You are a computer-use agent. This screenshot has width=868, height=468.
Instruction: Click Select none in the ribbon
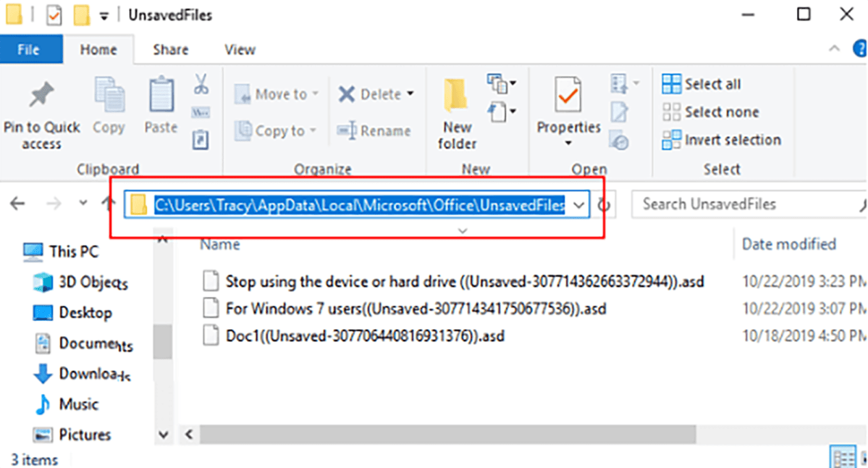pos(710,112)
